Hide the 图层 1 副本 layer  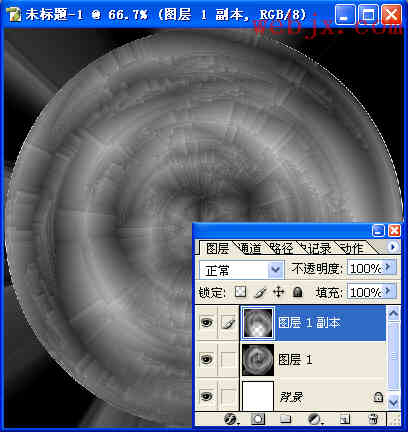point(206,322)
